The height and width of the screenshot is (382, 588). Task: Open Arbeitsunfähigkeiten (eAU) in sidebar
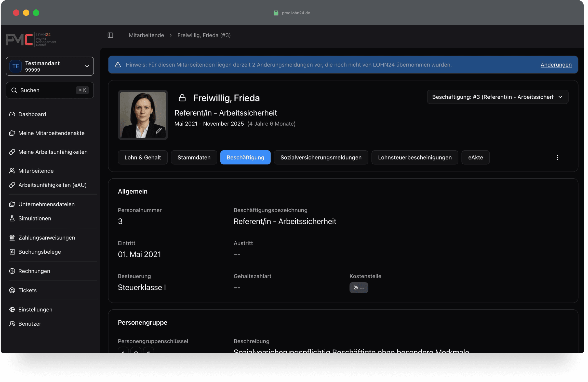(x=52, y=185)
